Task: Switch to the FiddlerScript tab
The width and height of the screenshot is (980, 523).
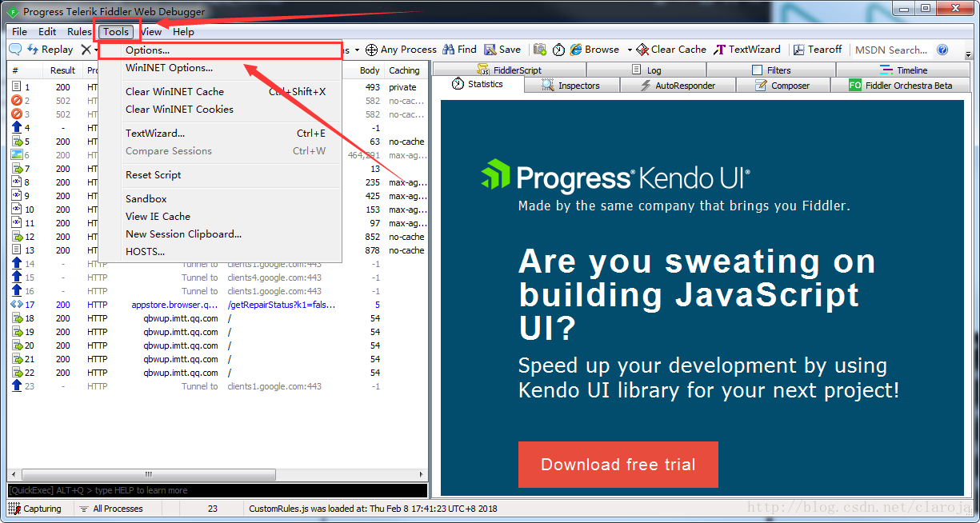Action: pos(509,70)
